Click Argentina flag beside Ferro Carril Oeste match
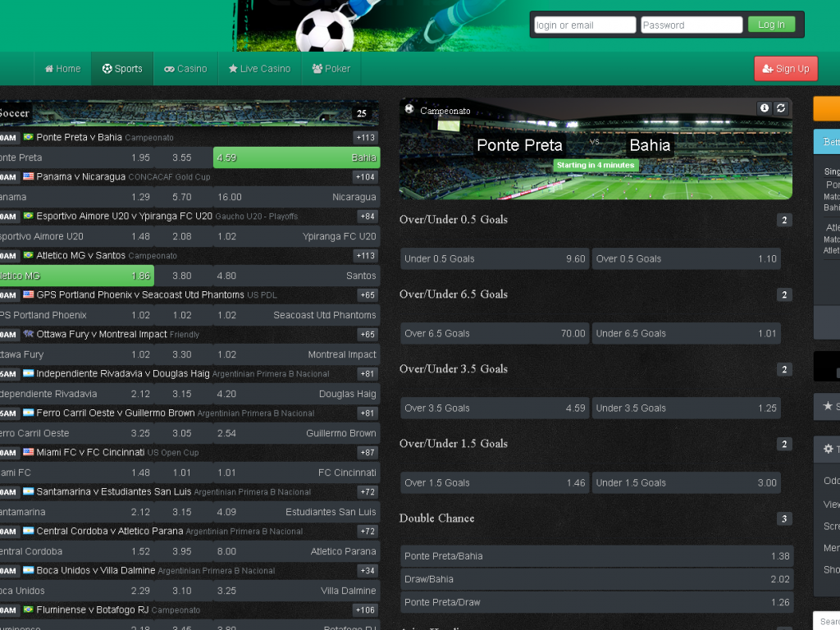The height and width of the screenshot is (630, 840). click(x=29, y=413)
